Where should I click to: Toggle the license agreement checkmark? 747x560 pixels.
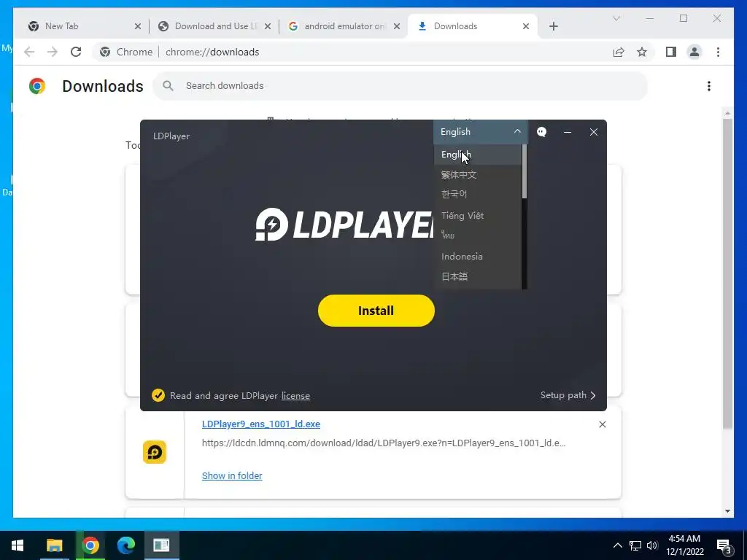158,395
